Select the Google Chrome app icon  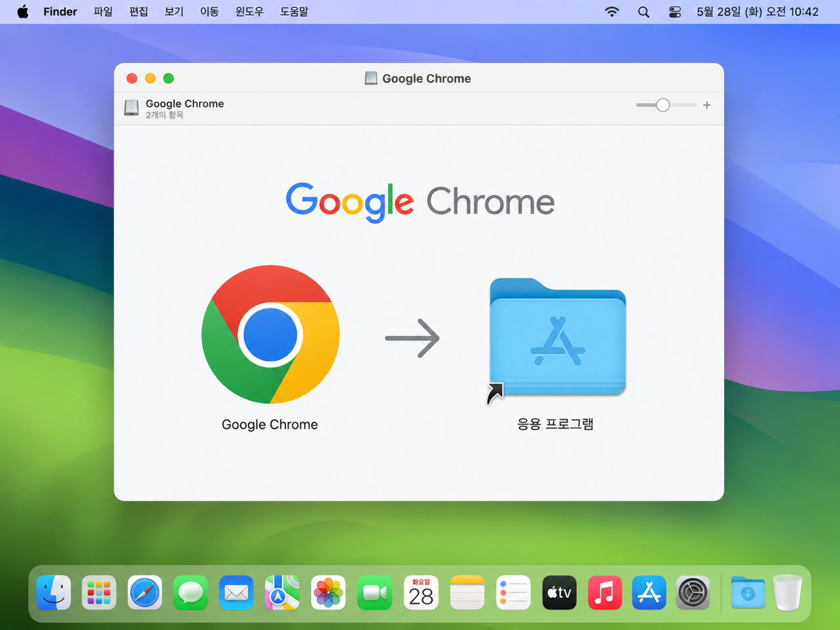pyautogui.click(x=270, y=335)
